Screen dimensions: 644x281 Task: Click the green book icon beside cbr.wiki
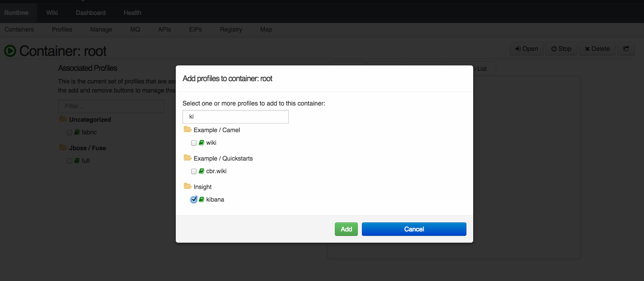click(201, 171)
